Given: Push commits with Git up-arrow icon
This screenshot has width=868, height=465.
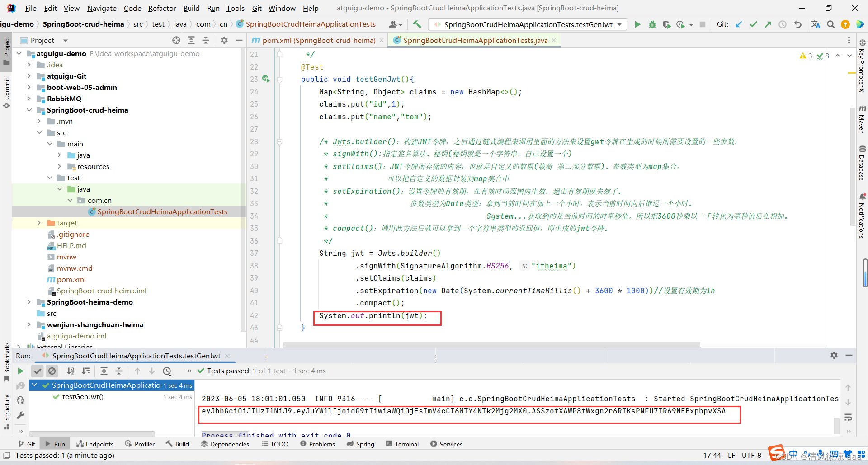Looking at the screenshot, I should coord(768,24).
